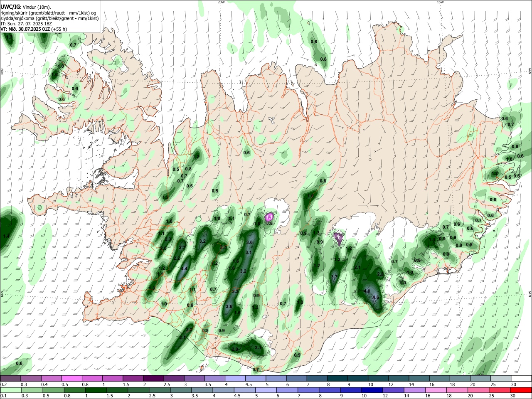532x399 pixels.
Task: Select the '0.1' label at the rain legend start
Action: click(x=4, y=396)
